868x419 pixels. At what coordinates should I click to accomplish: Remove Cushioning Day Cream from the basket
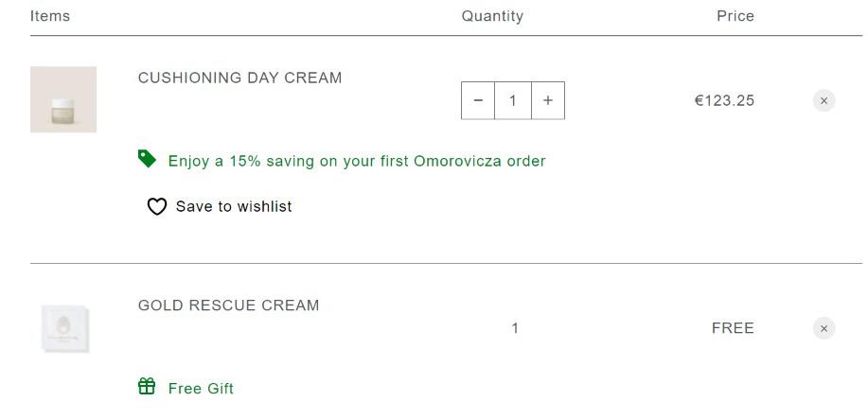tap(824, 101)
